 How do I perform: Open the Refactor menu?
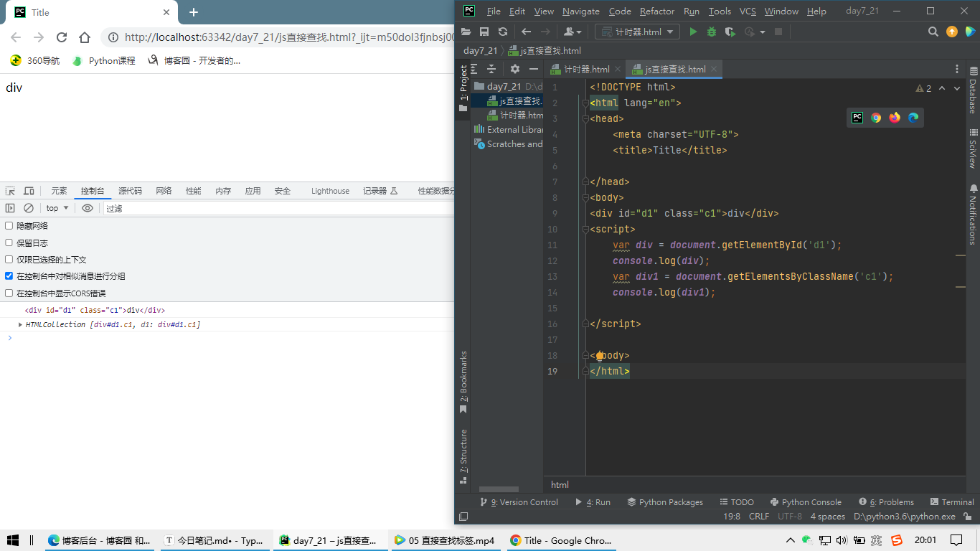(657, 11)
